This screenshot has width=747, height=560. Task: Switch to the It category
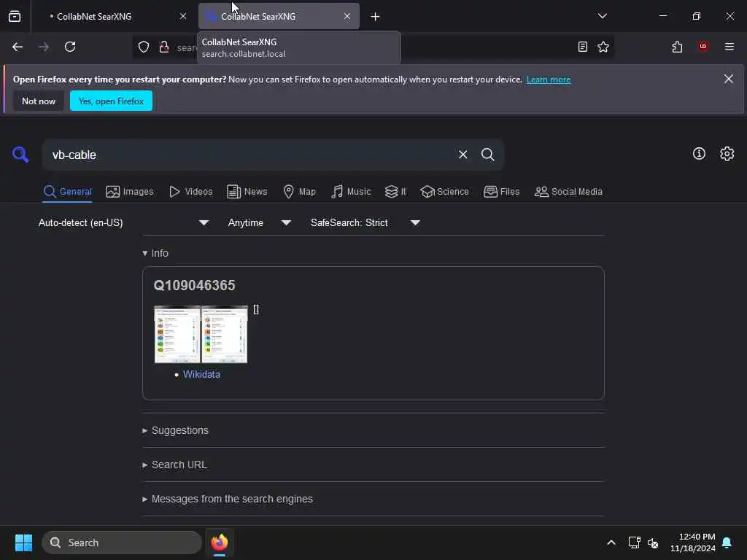pos(395,192)
